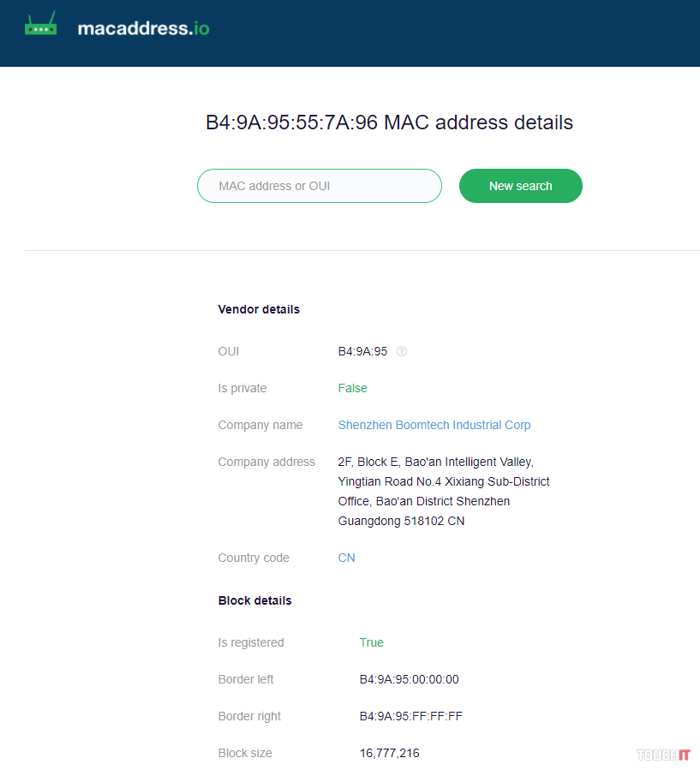700x770 pixels.
Task: Click the Vendor details section heading
Action: pos(259,309)
